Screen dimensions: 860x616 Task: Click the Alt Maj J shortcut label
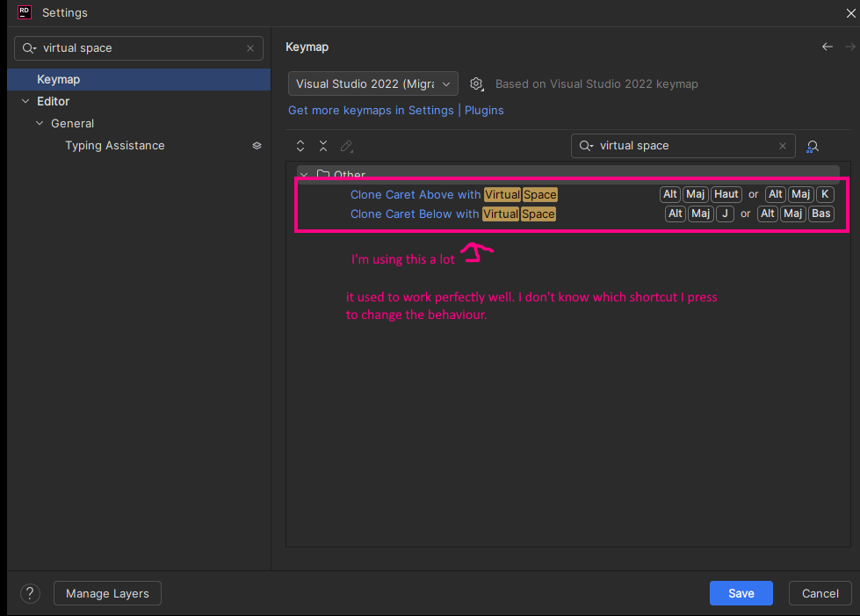click(x=700, y=214)
